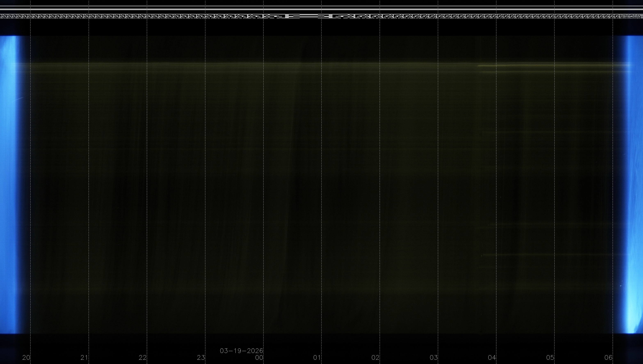643x364 pixels.
Task: Click the light gray block left of dark bar
Action: [287, 16]
